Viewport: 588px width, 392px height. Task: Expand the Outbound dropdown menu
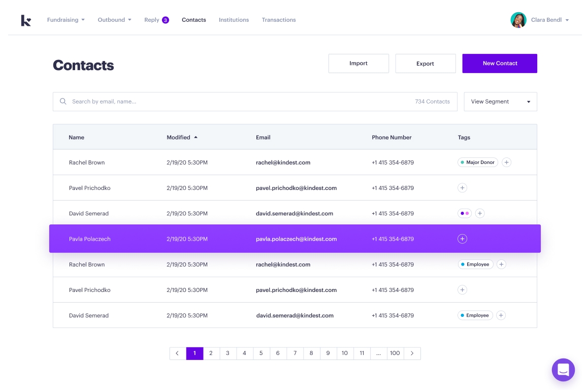(114, 20)
